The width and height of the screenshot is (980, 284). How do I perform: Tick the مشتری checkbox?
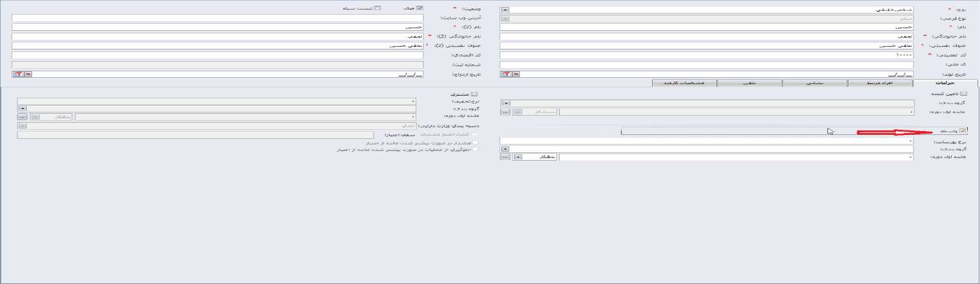[474, 94]
